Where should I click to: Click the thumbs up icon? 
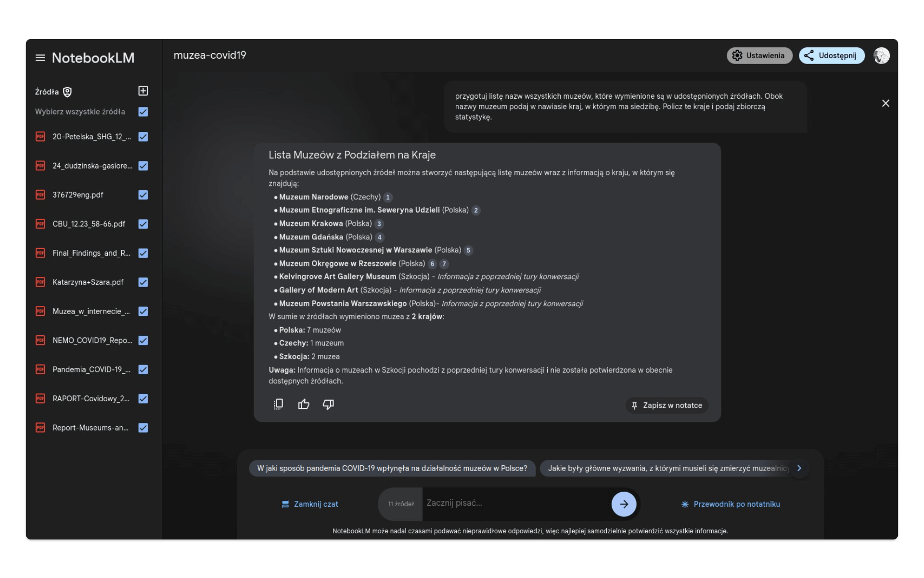pos(304,404)
